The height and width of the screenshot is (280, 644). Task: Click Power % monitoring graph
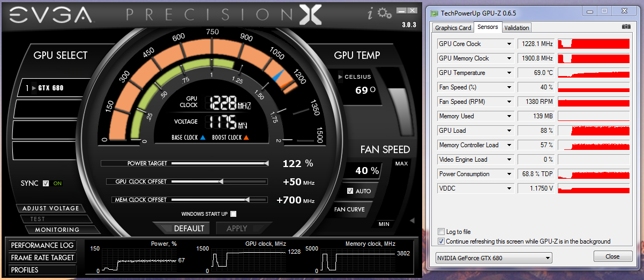(140, 260)
